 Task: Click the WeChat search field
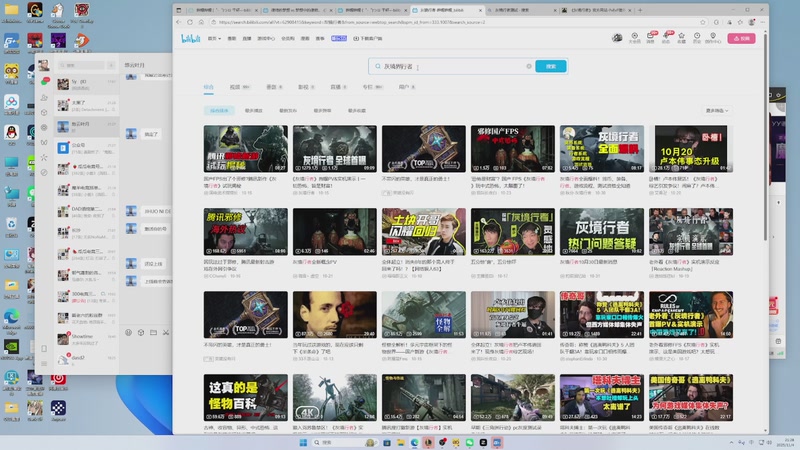pyautogui.click(x=80, y=65)
